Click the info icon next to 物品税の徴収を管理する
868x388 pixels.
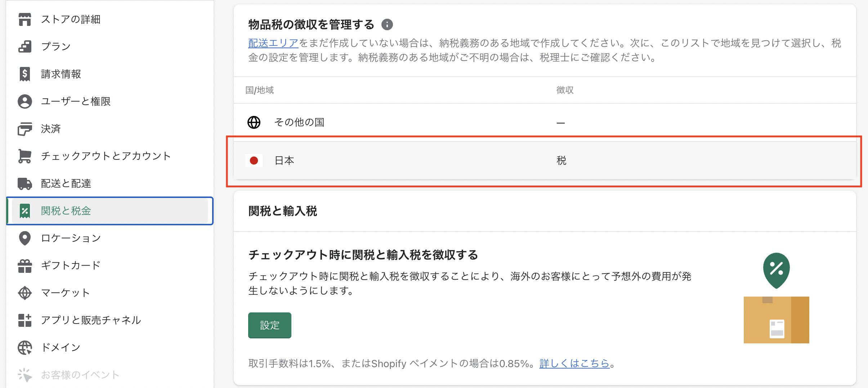[387, 24]
